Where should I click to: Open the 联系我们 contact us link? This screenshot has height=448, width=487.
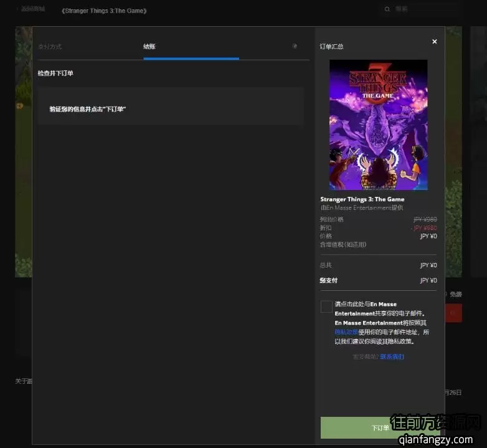coord(392,356)
